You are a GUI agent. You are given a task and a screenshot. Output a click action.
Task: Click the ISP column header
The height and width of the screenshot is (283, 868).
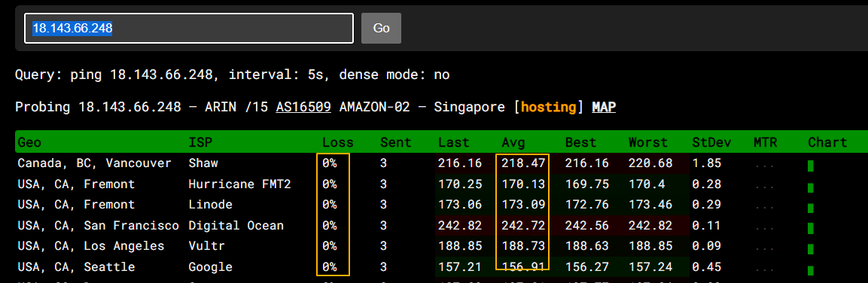click(200, 142)
